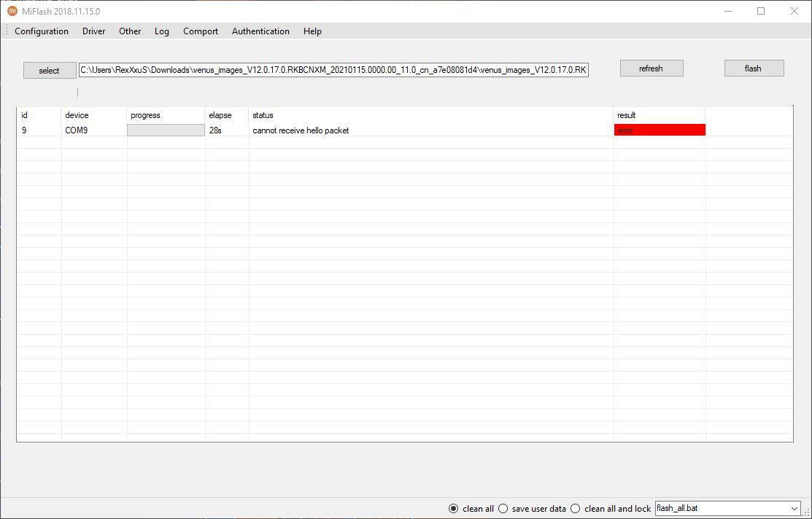The height and width of the screenshot is (519, 812).
Task: Click the red error result cell
Action: tap(660, 130)
